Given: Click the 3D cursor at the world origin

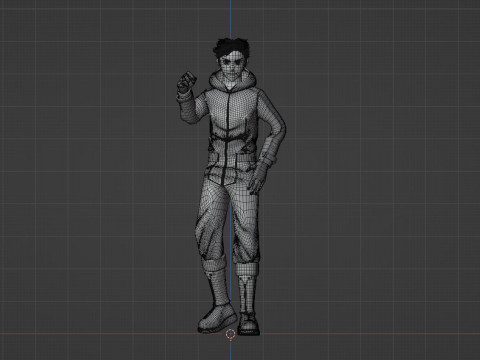Looking at the screenshot, I should pyautogui.click(x=230, y=334).
